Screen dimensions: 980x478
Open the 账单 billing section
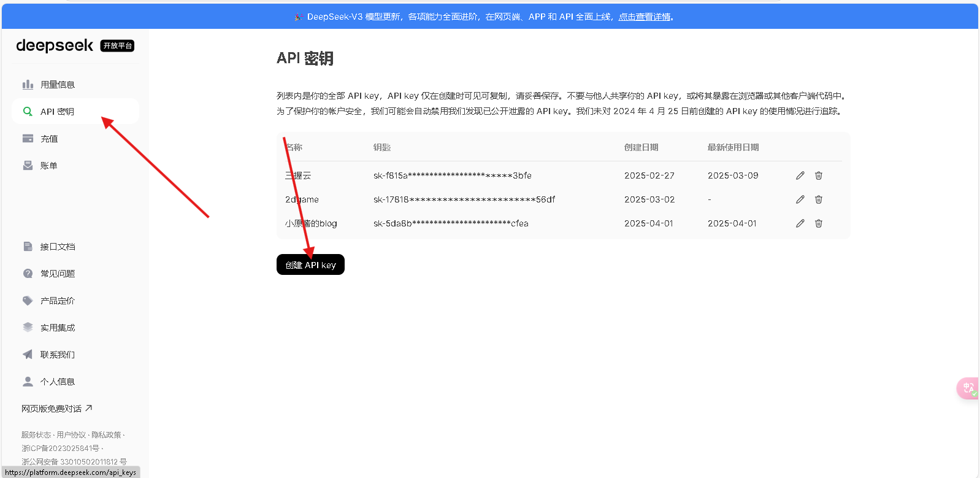pyautogui.click(x=75, y=166)
